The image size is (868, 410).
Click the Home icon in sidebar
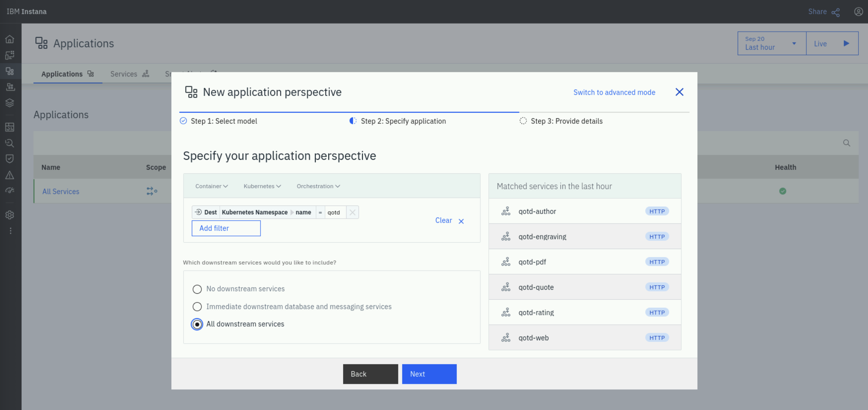[x=10, y=39]
